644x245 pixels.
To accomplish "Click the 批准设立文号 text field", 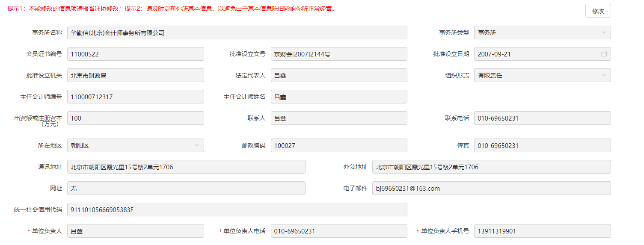I will (338, 54).
